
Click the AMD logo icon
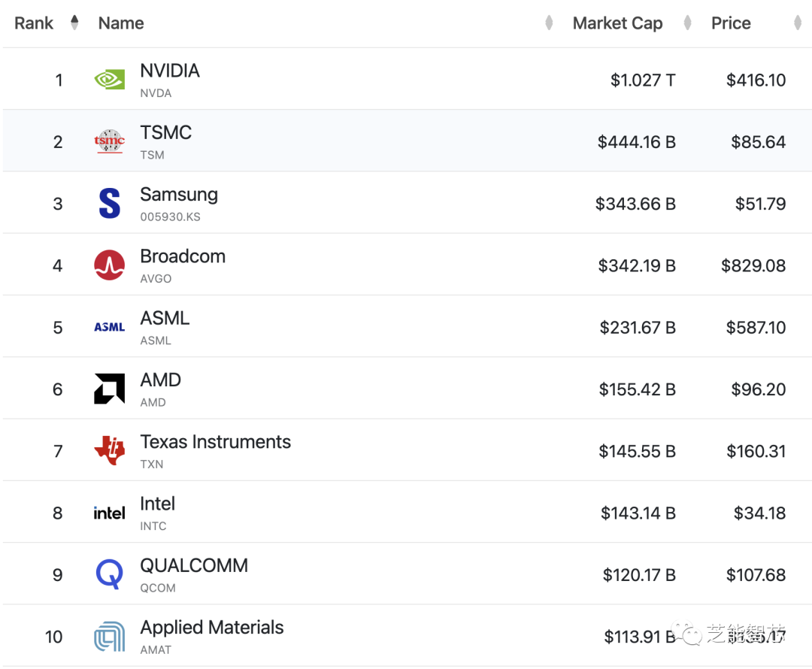point(109,389)
